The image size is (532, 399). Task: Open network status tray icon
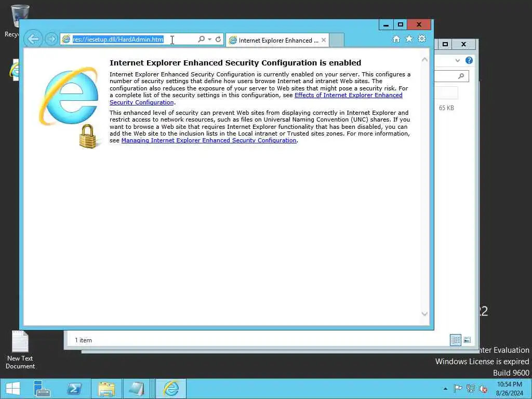pyautogui.click(x=471, y=389)
